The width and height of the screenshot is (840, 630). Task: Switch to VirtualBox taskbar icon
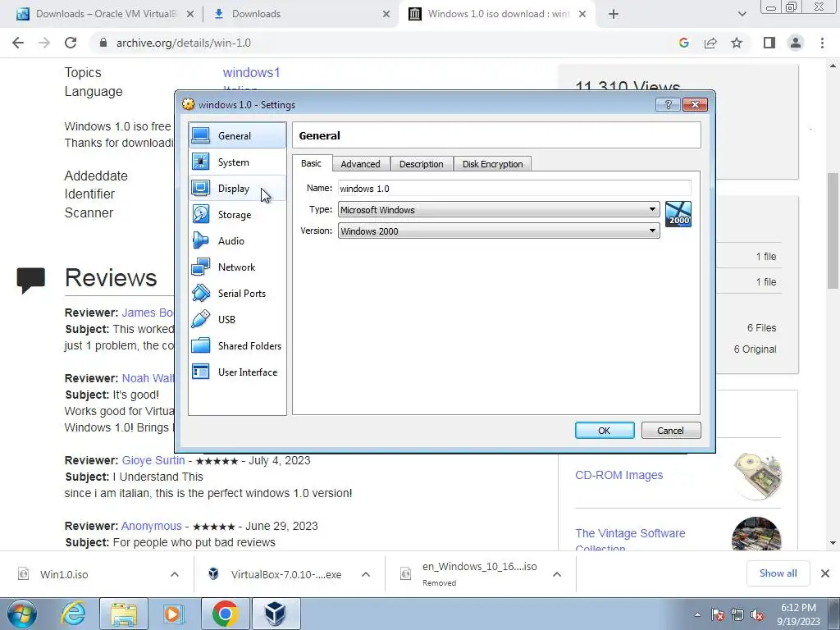point(276,614)
